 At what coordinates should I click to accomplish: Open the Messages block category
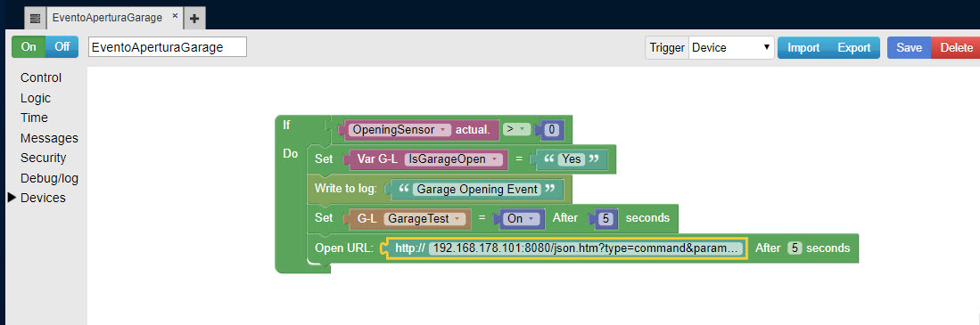tap(49, 138)
